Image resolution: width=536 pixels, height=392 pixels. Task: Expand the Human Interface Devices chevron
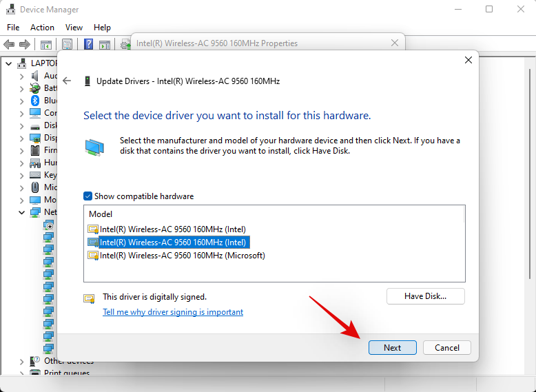click(21, 163)
